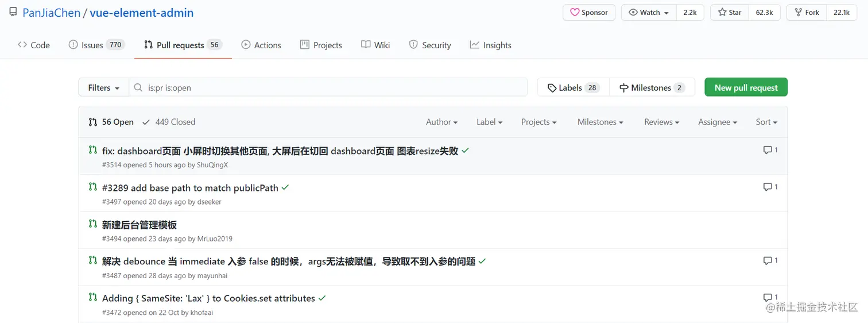Click green check status on debounce PR
This screenshot has height=323, width=868.
(482, 261)
